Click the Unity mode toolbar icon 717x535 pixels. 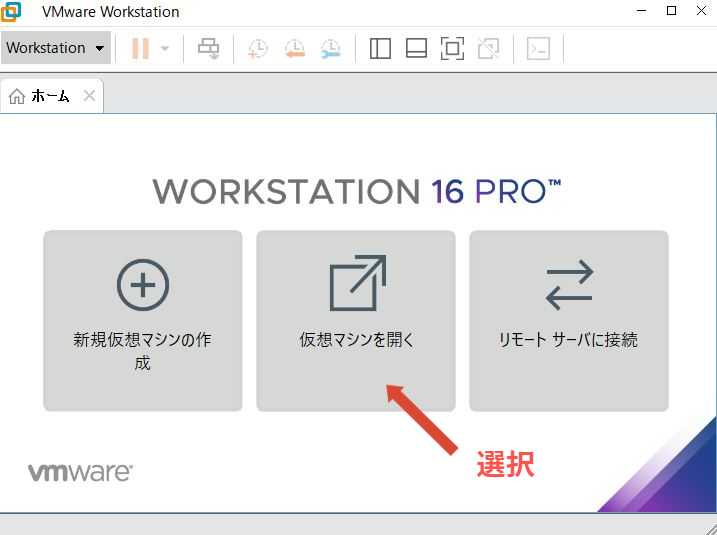(488, 48)
